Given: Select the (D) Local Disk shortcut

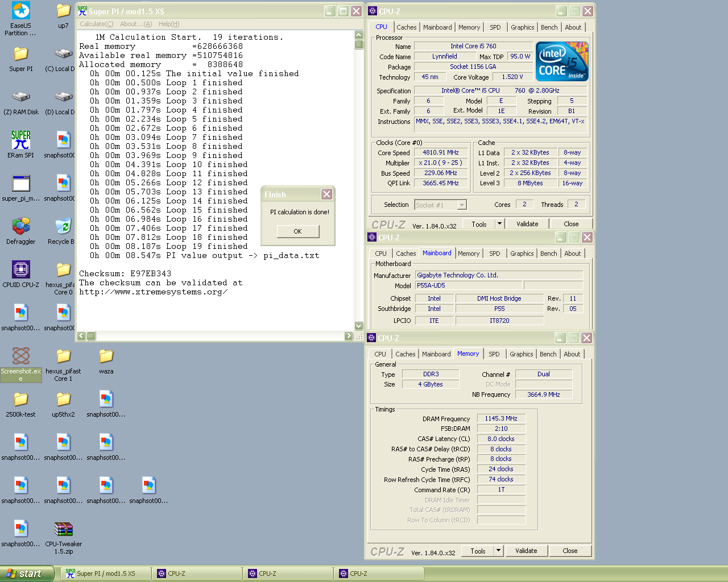Looking at the screenshot, I should pyautogui.click(x=63, y=102).
